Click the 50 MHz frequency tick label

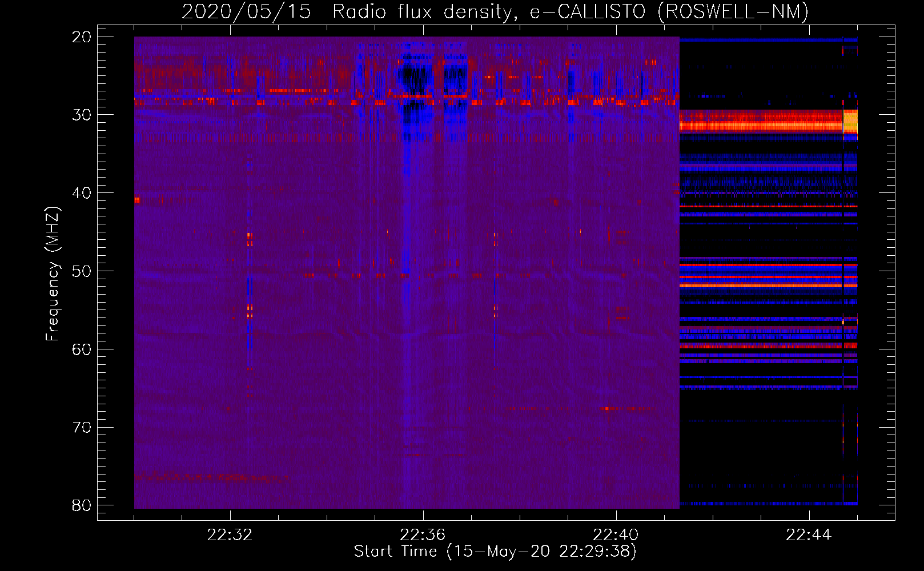pyautogui.click(x=82, y=271)
